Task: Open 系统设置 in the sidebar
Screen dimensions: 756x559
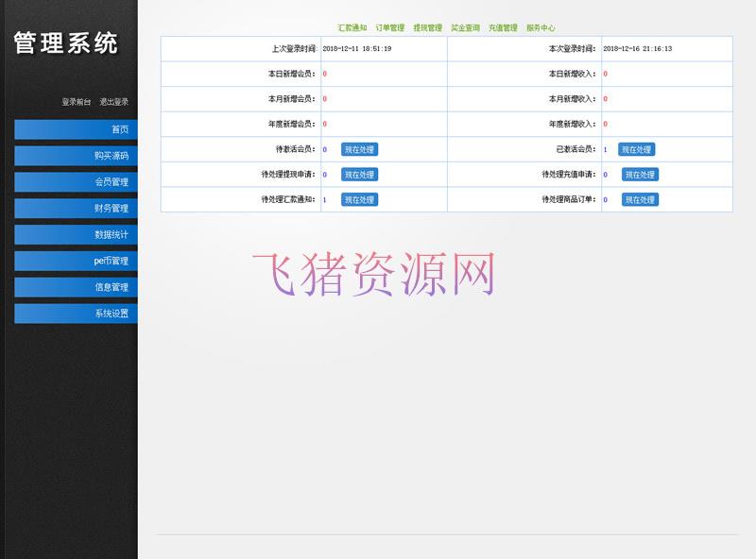Action: [x=76, y=313]
